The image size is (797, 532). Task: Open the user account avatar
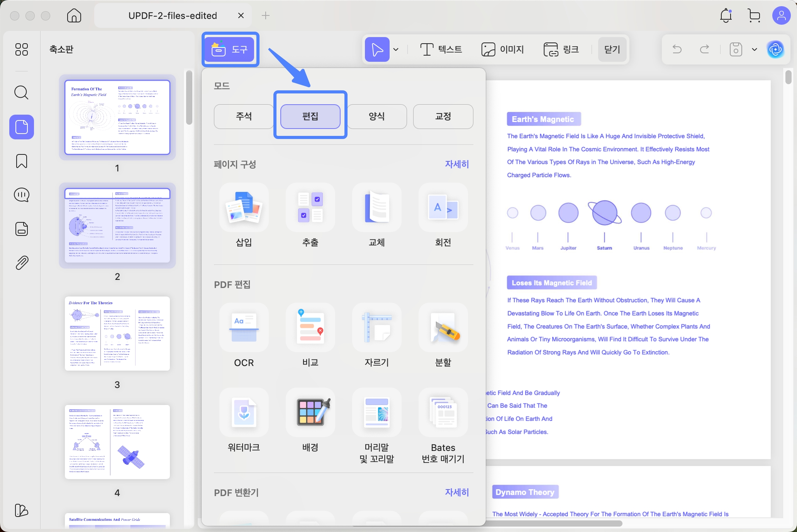(781, 15)
